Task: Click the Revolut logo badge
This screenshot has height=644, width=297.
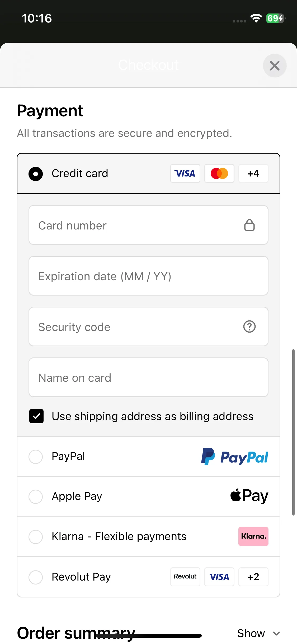Action: tap(185, 577)
